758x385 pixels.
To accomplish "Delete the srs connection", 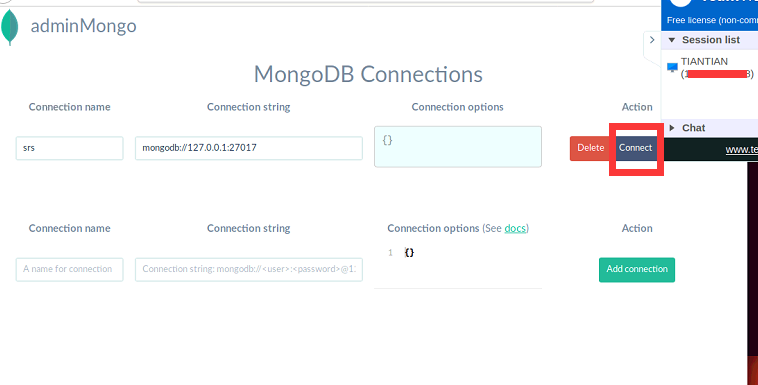I will point(590,148).
